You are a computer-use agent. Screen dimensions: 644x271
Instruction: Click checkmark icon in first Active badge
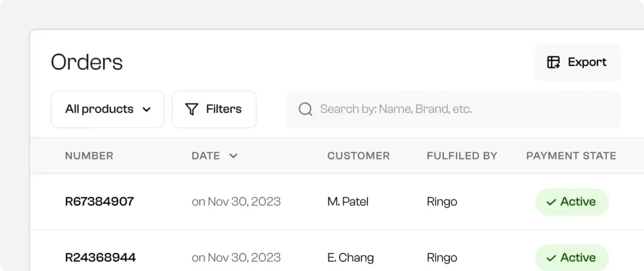point(552,202)
